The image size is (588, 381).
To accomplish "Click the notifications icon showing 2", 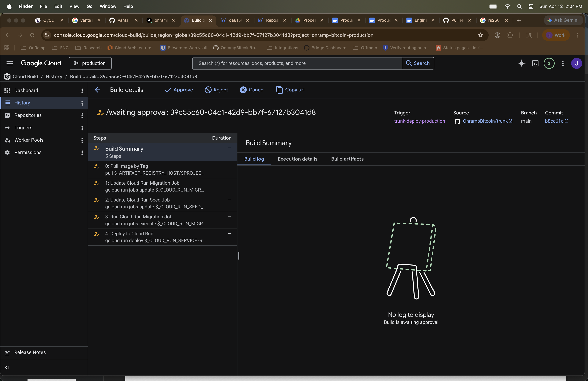I will click(549, 63).
